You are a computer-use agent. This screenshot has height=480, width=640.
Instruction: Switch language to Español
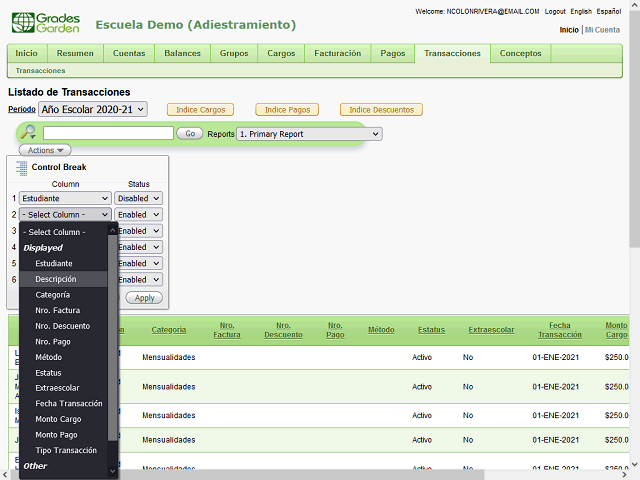click(609, 11)
